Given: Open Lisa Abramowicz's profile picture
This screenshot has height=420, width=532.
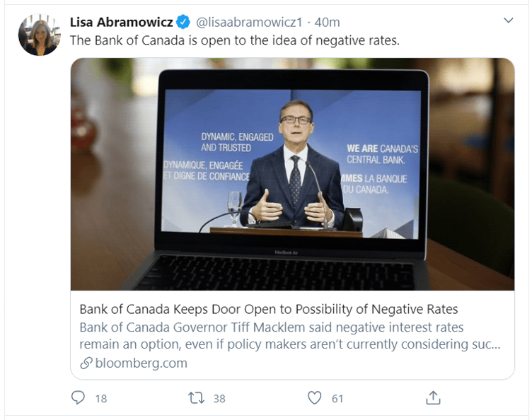Looking at the screenshot, I should 40,35.
